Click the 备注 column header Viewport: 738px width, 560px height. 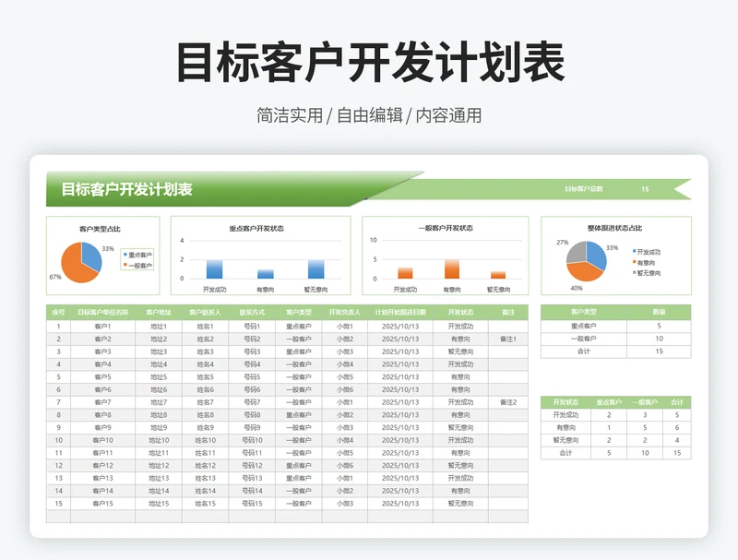point(508,312)
